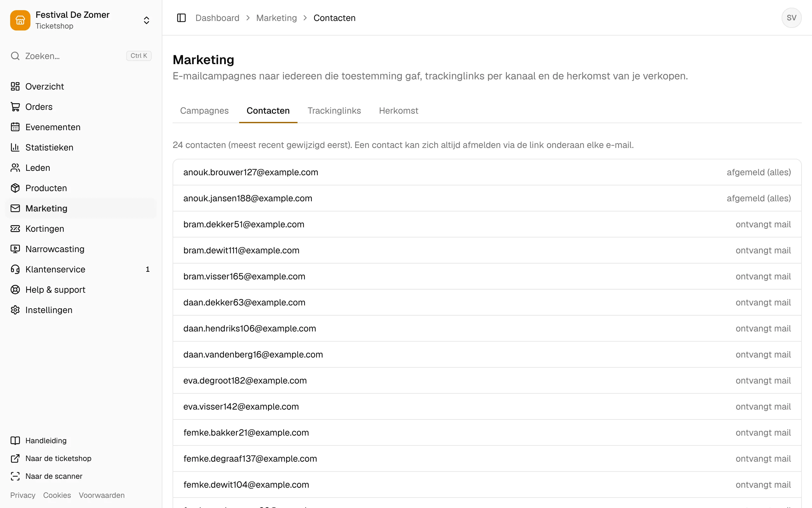Click the Leden people icon
Screen dimensions: 812x508
pos(15,168)
